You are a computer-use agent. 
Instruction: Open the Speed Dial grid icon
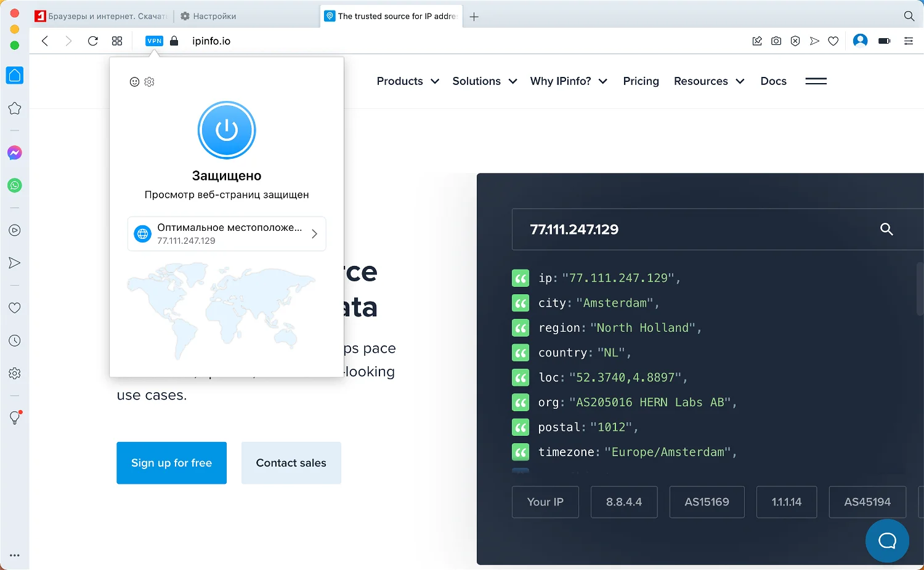click(117, 41)
